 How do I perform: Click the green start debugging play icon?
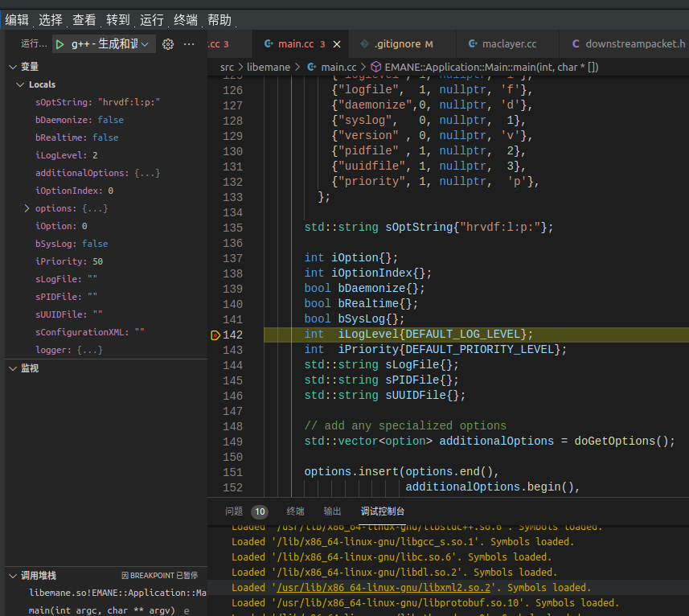(x=60, y=44)
